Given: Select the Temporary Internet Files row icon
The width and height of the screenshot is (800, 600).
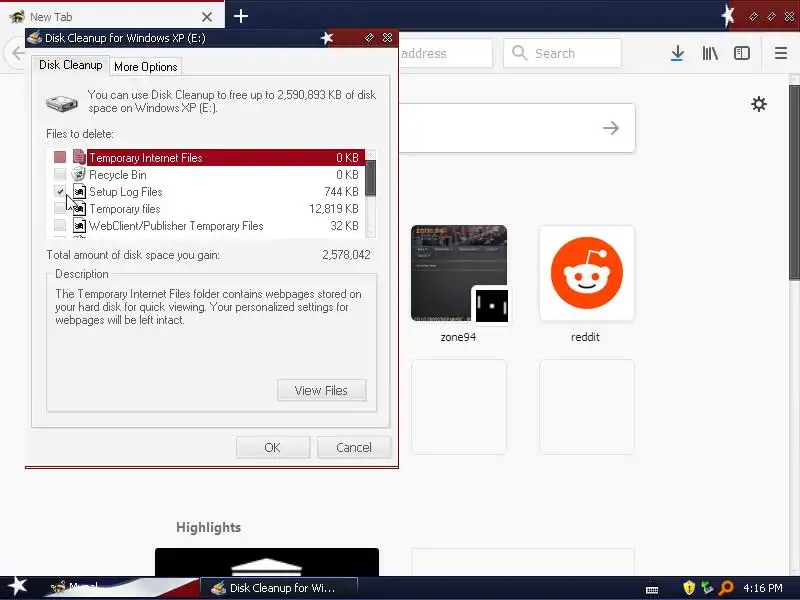Looking at the screenshot, I should [79, 157].
